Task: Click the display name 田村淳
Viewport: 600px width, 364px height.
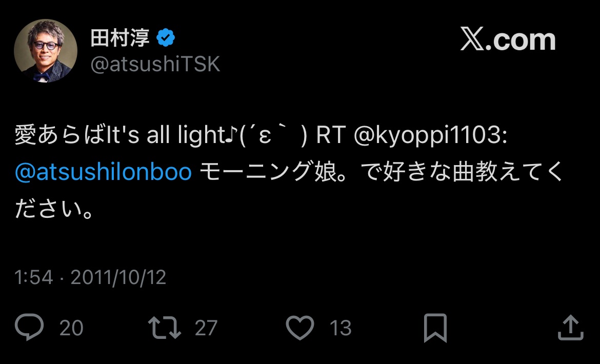Action: tap(120, 38)
